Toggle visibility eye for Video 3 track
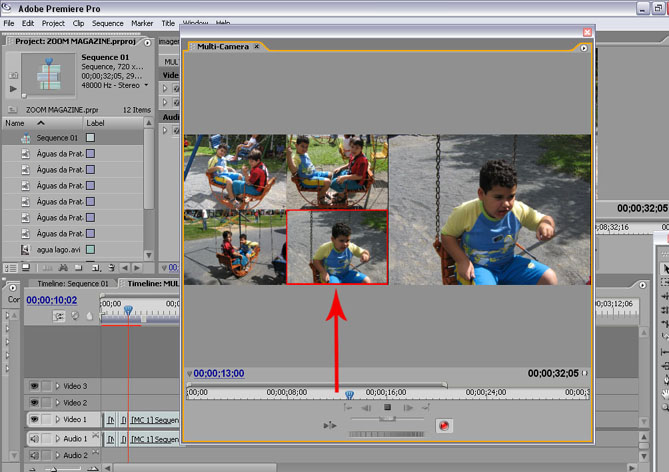 point(33,386)
